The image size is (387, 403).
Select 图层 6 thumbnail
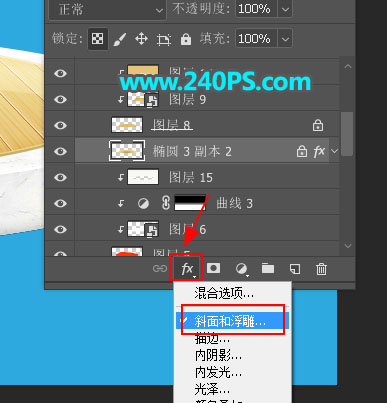(143, 229)
